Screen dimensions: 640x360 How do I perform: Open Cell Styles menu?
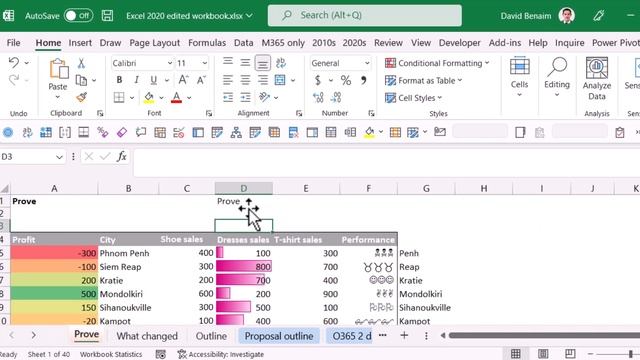pyautogui.click(x=413, y=98)
